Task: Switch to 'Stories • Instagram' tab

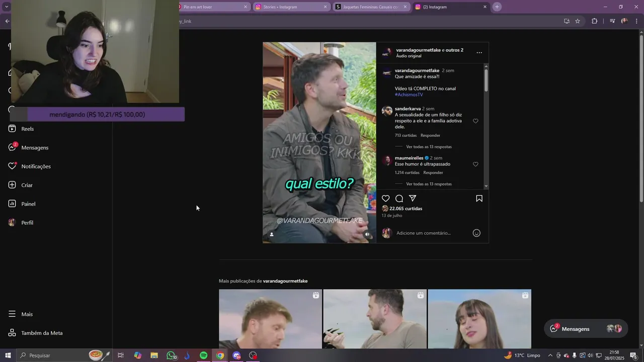Action: click(291, 7)
